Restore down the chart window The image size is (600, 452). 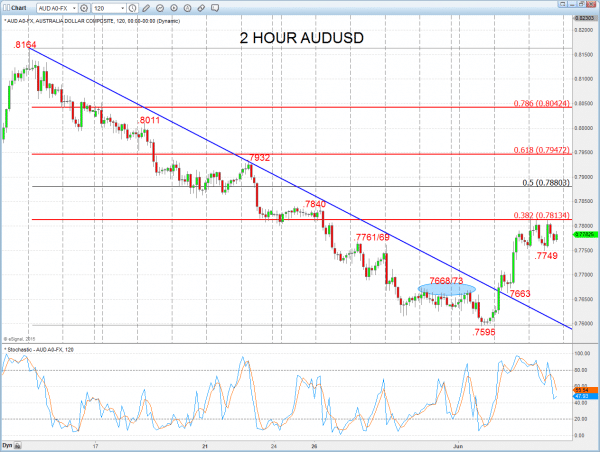tap(582, 4)
